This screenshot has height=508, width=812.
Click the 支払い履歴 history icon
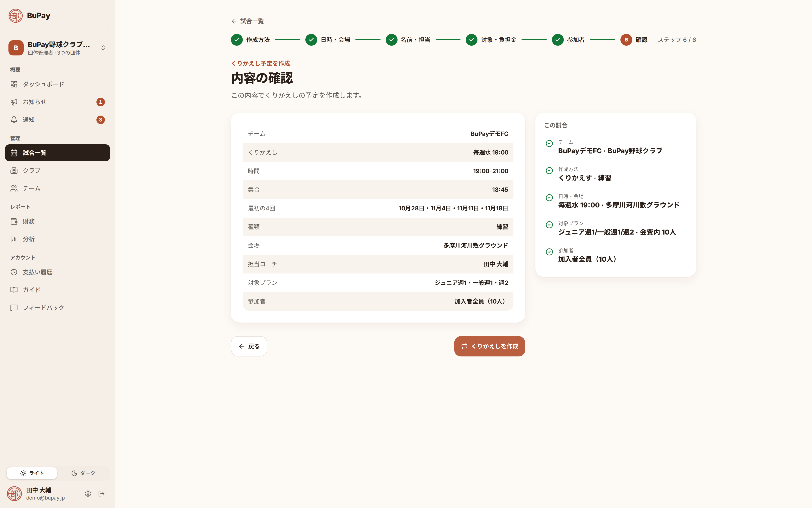[14, 272]
